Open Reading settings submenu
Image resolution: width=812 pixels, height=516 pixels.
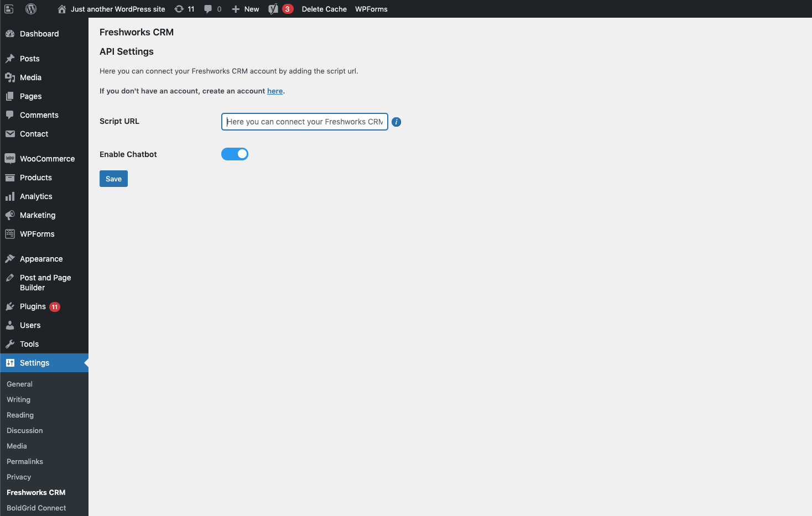20,415
